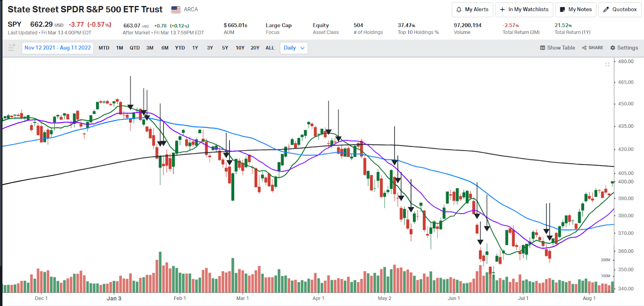Click the After Market timestamp text

163,33
